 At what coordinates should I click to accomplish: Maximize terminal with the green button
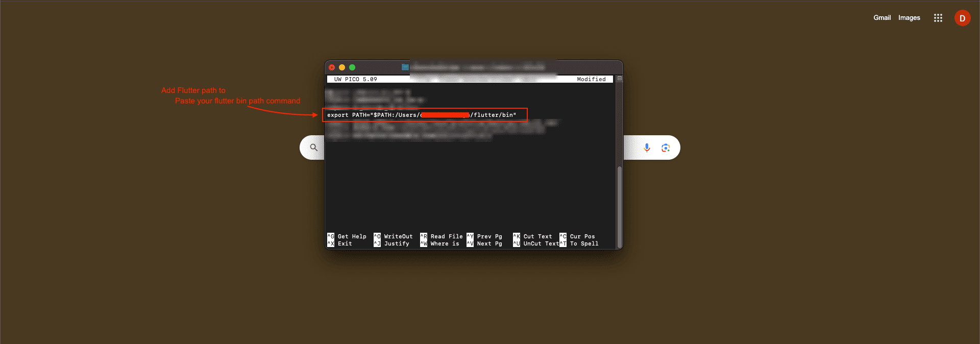coord(352,67)
